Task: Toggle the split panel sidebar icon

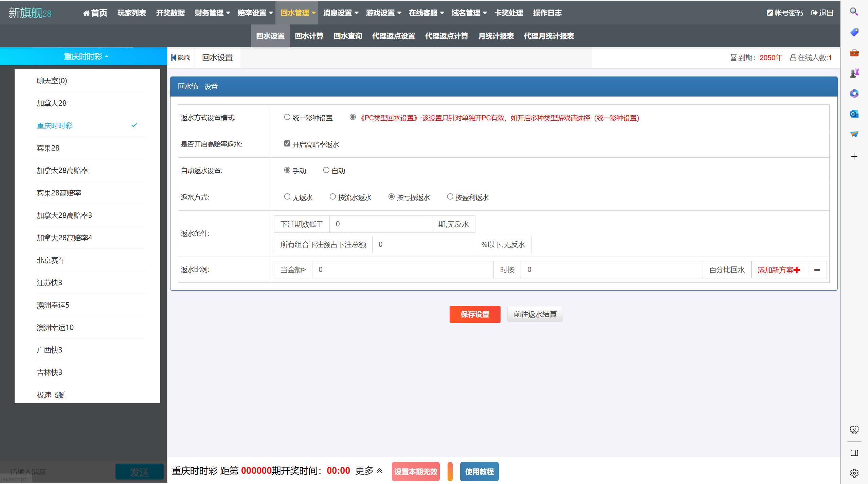Action: pos(854,453)
